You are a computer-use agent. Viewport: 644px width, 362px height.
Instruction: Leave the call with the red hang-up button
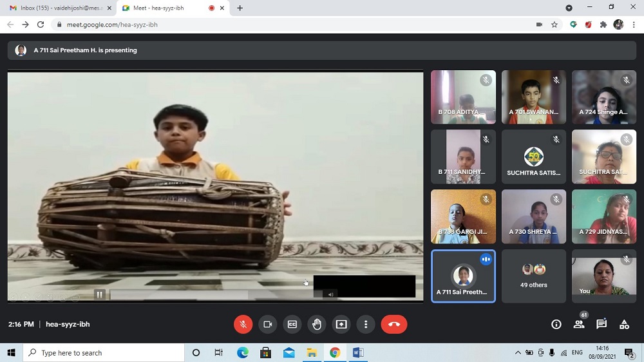tap(394, 325)
